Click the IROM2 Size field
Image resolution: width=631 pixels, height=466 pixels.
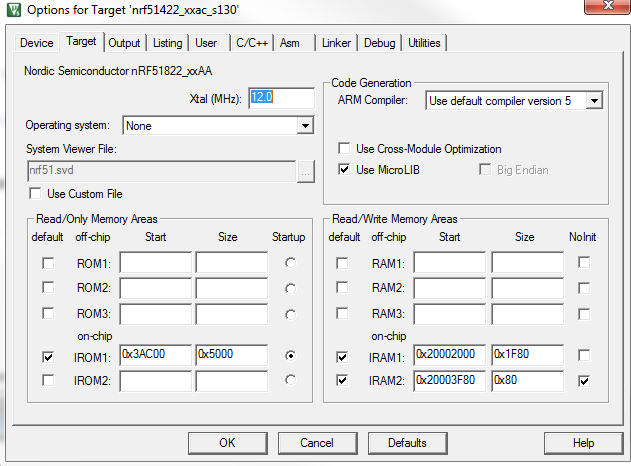point(232,381)
